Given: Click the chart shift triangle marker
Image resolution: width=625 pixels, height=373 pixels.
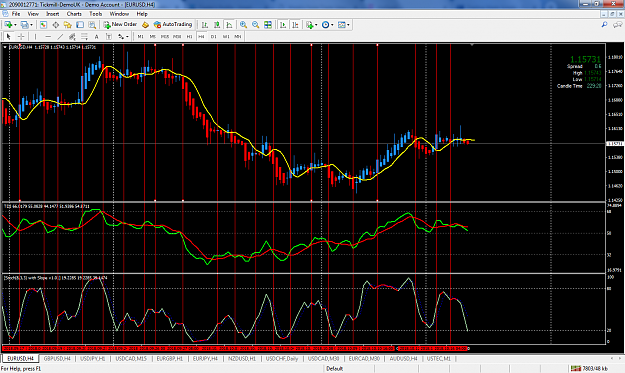Looking at the screenshot, I should tap(472, 45).
